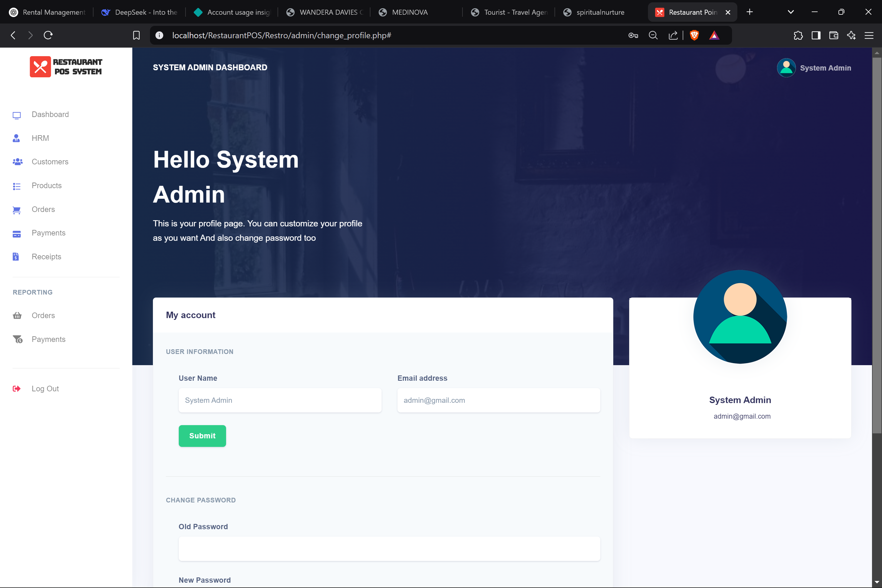Click the Restaurant POS System logo
The height and width of the screenshot is (588, 882).
point(66,67)
